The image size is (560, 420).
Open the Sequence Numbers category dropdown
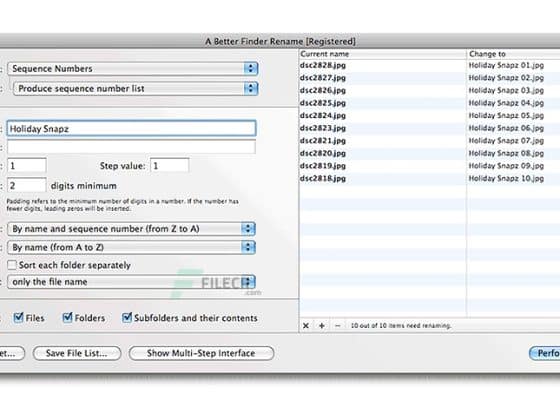pyautogui.click(x=132, y=69)
